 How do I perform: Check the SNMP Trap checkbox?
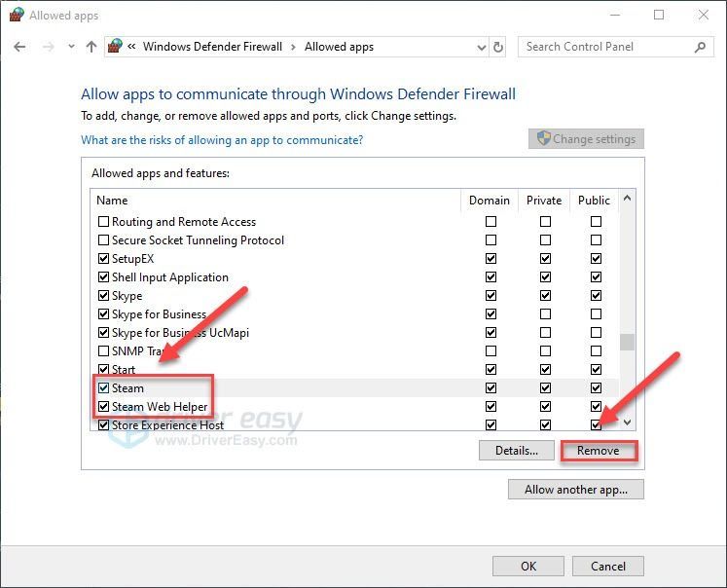coord(103,351)
